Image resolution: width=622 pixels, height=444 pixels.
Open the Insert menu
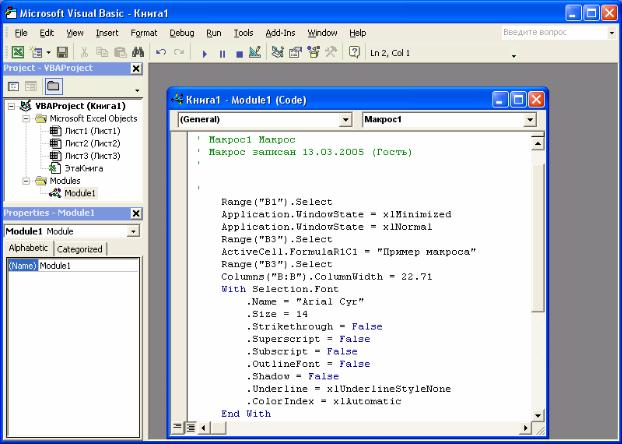[x=107, y=33]
